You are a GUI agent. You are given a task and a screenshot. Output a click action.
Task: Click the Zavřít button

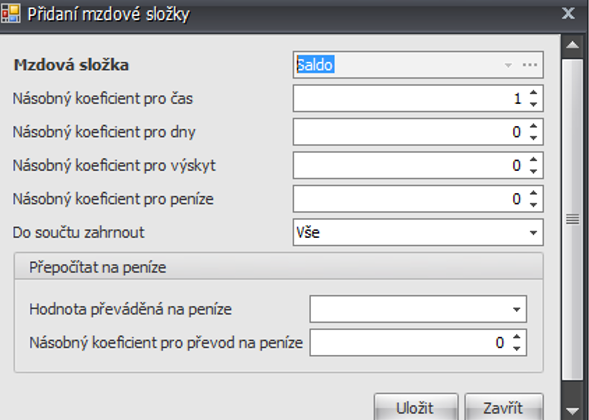click(x=504, y=407)
